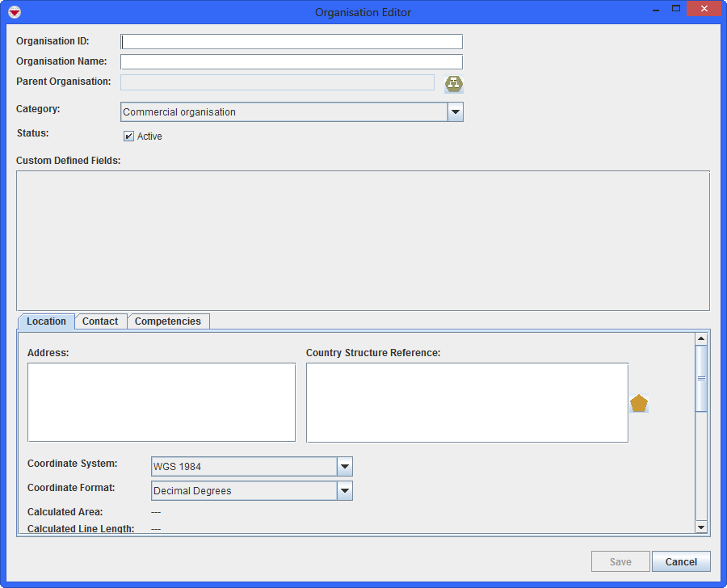Screen dimensions: 727x588
Task: Click the country structure polygon icon
Action: (x=639, y=404)
